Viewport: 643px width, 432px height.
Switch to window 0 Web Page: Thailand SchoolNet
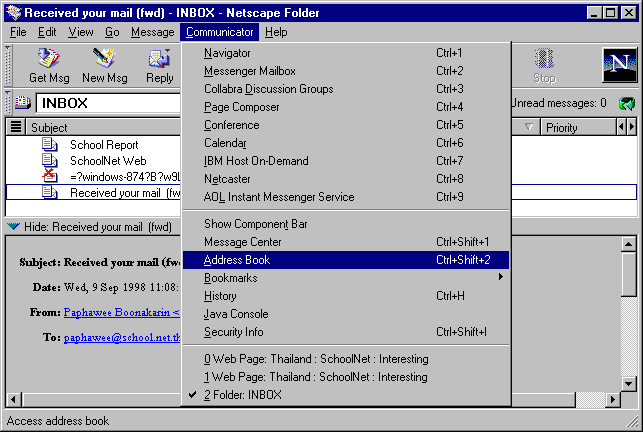point(346,359)
